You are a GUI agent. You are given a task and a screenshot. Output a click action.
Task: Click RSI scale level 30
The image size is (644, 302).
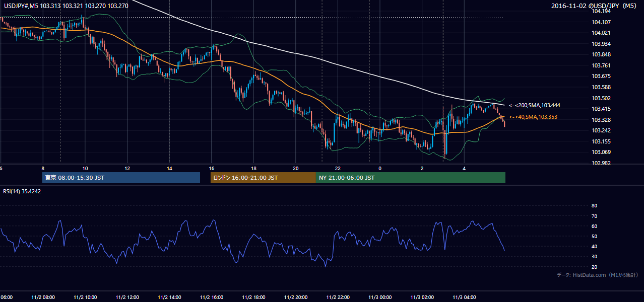pyautogui.click(x=594, y=257)
